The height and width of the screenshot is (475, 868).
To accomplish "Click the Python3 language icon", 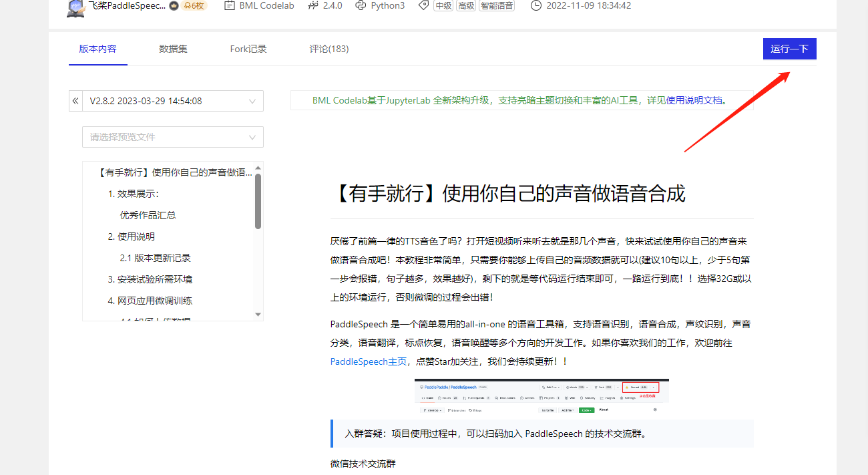I will point(361,5).
